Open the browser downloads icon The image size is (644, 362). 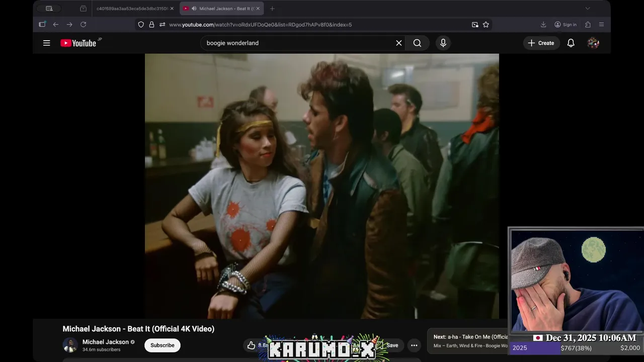point(543,25)
